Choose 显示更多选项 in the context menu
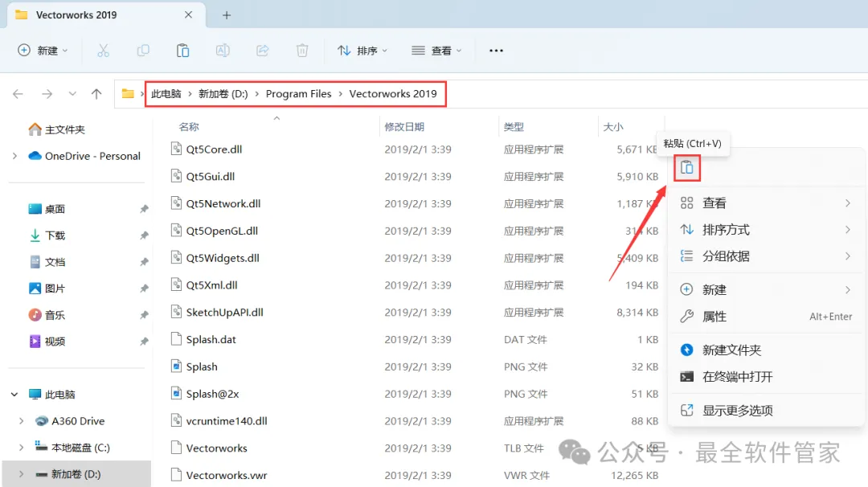 coord(766,411)
